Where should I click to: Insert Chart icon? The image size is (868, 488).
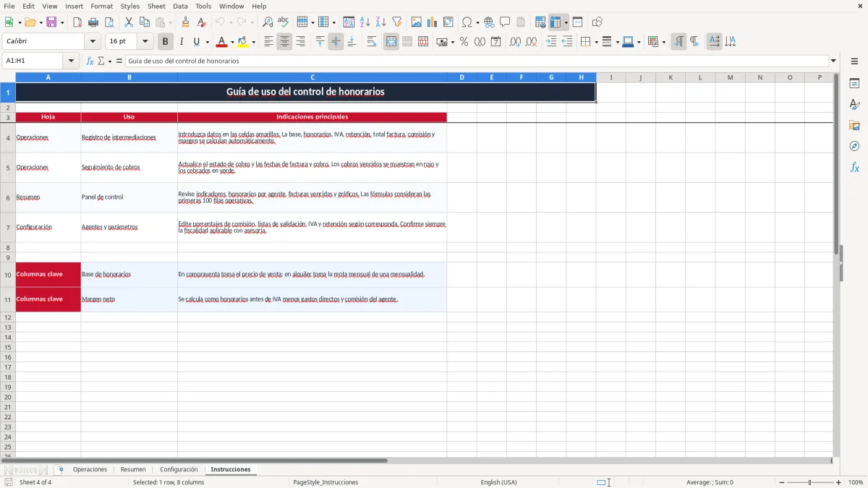(433, 22)
